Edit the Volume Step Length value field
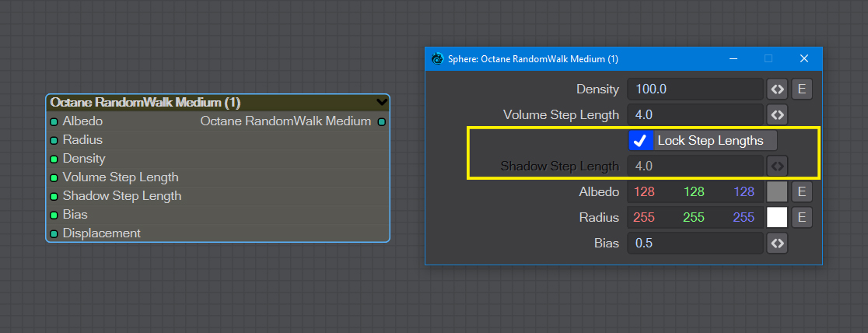The image size is (868, 333). 695,115
